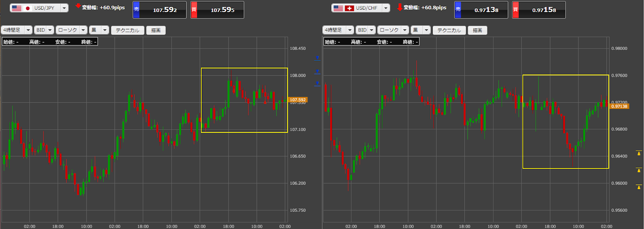This screenshot has height=229, width=644.
Task: Select the top blue order marker beside USD/JPY axis
Action: click(x=318, y=59)
